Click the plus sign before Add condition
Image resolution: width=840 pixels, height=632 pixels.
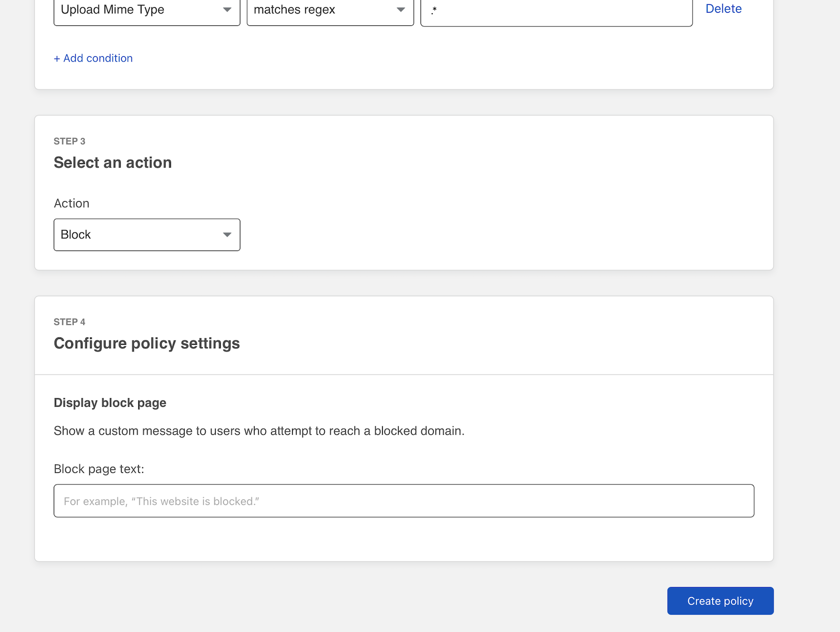(57, 59)
